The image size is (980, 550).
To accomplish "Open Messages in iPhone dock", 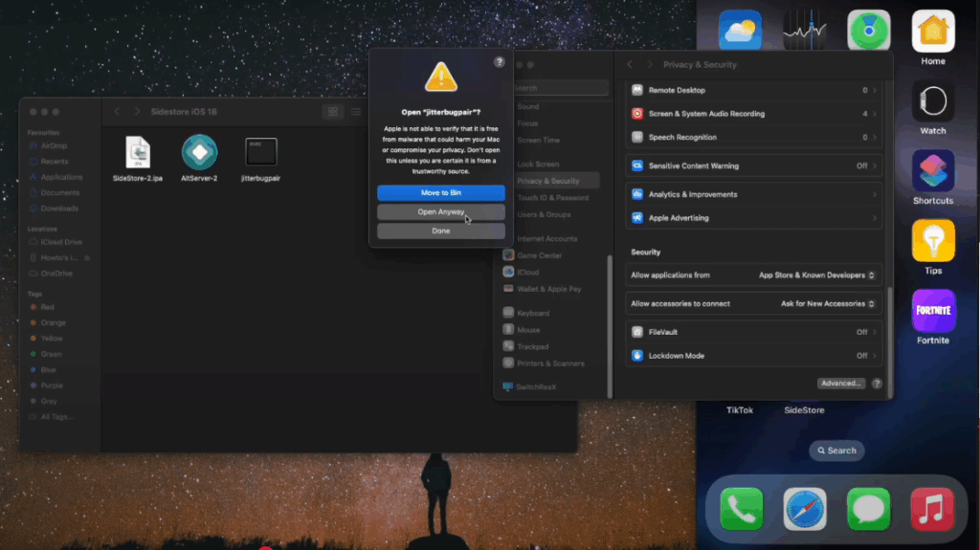I will click(x=869, y=510).
